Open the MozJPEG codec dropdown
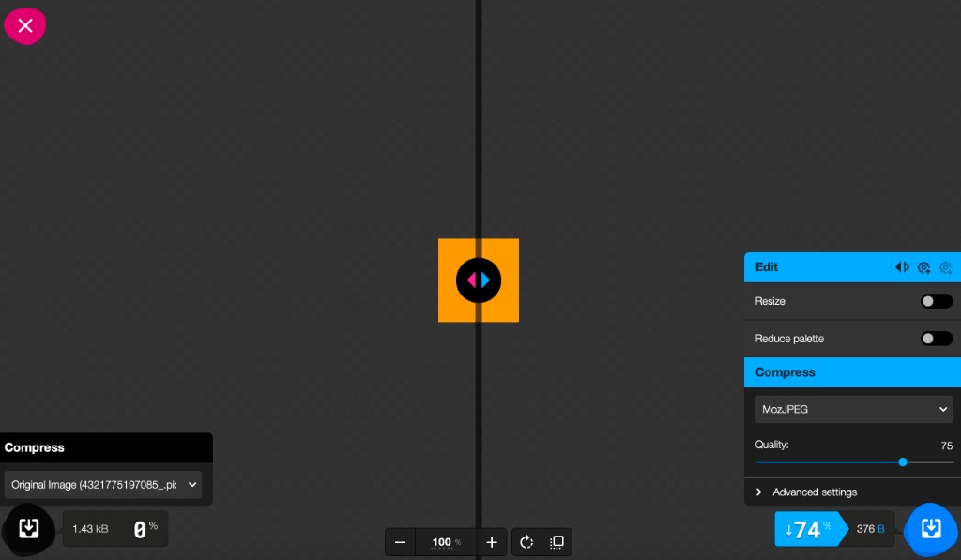Screen dimensions: 961x560 (x=854, y=409)
